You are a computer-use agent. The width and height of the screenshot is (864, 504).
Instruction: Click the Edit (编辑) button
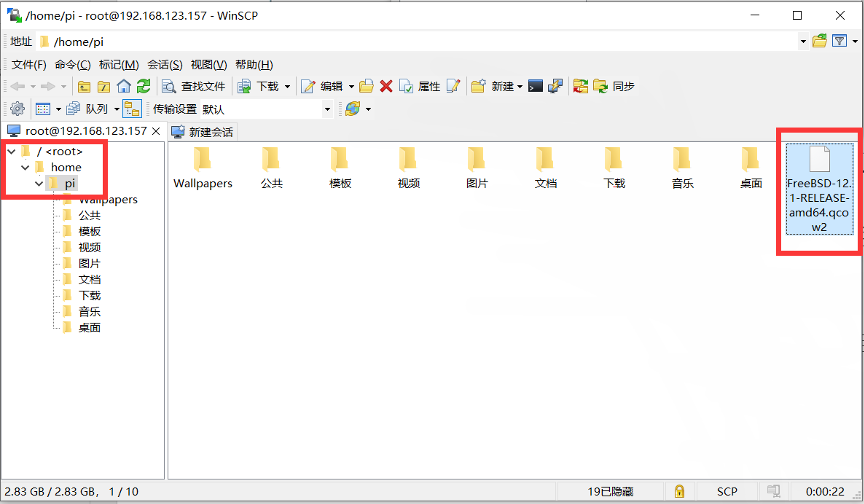(x=322, y=86)
